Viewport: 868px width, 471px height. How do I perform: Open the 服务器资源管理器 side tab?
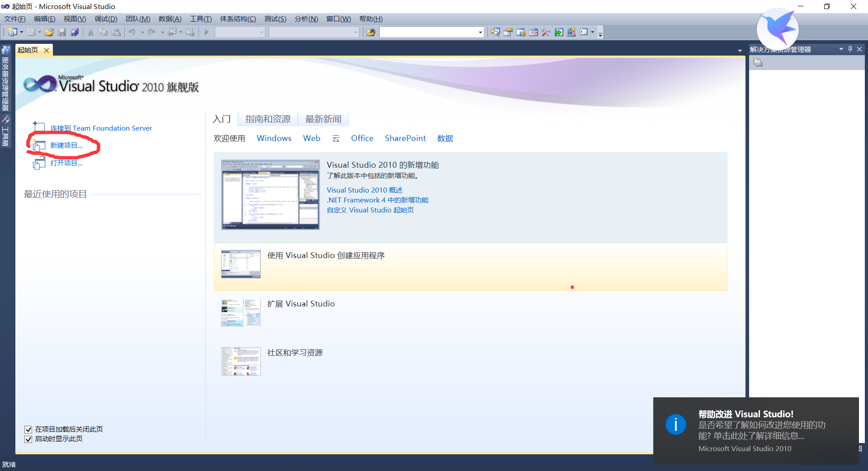pyautogui.click(x=5, y=79)
